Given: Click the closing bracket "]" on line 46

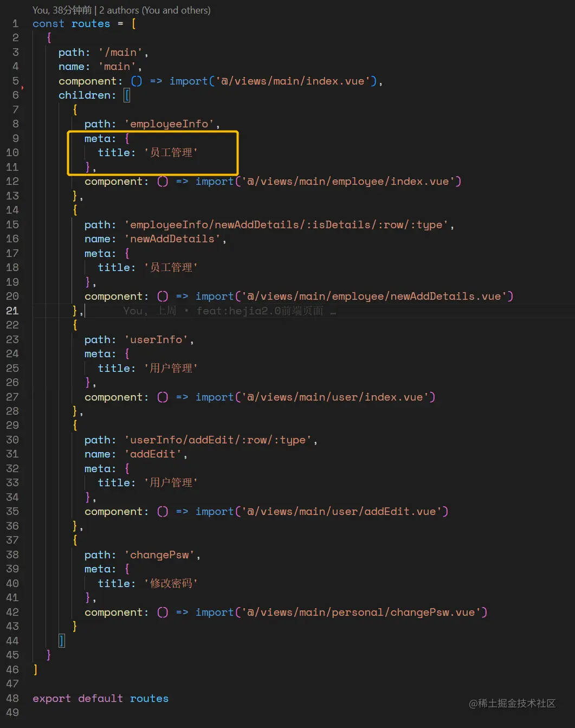Looking at the screenshot, I should (x=35, y=669).
